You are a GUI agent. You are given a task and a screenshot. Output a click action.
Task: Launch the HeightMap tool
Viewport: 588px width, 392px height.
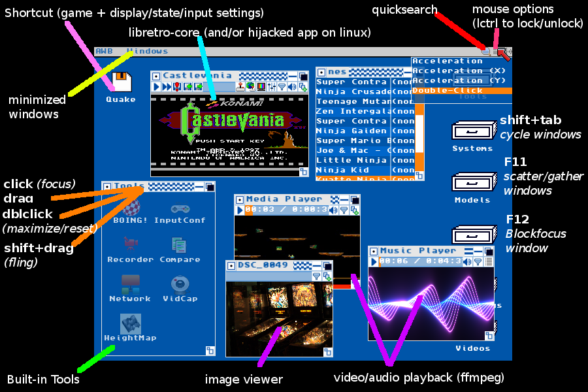click(129, 323)
